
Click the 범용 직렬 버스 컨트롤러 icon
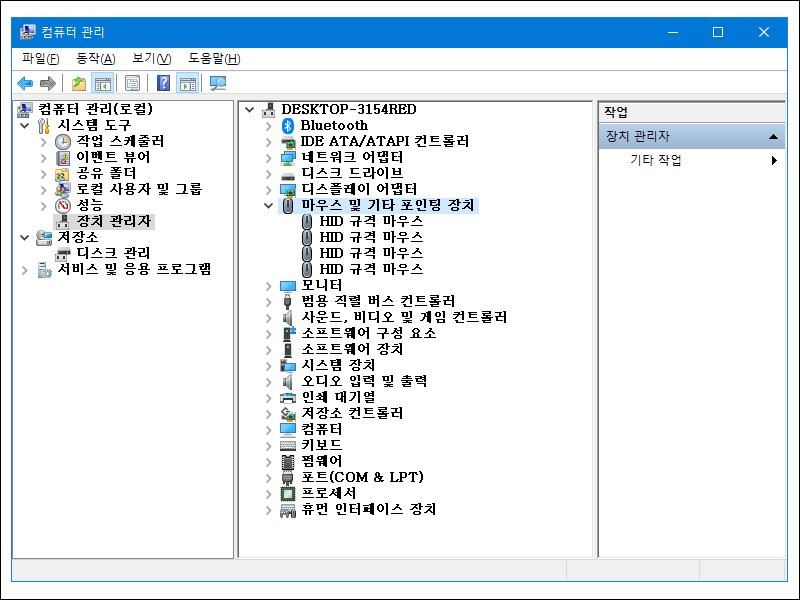pyautogui.click(x=288, y=301)
